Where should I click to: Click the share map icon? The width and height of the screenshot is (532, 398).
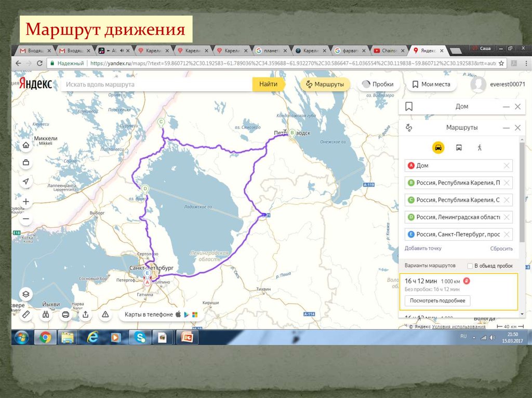coord(85,314)
